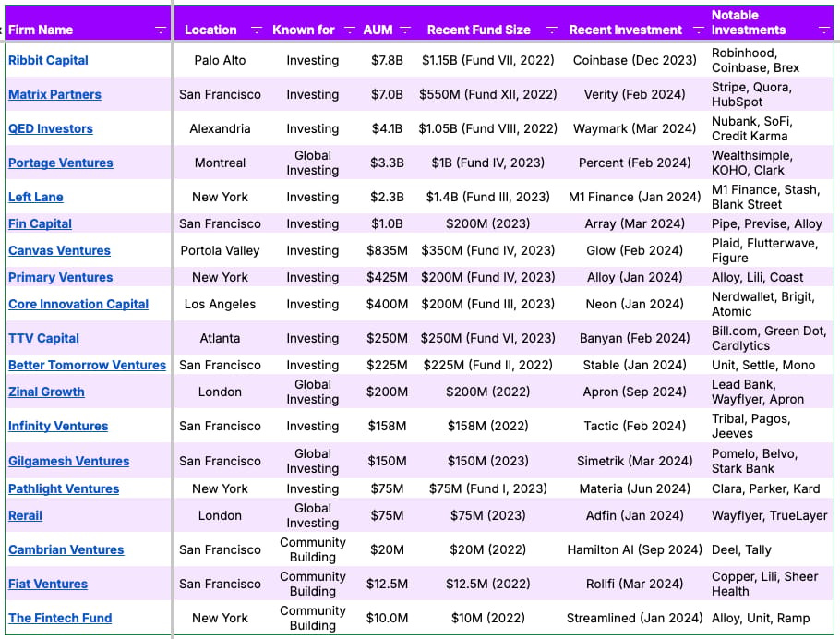Select the Los Angeles location cell
Viewport: 840px width, 639px height.
point(221,305)
